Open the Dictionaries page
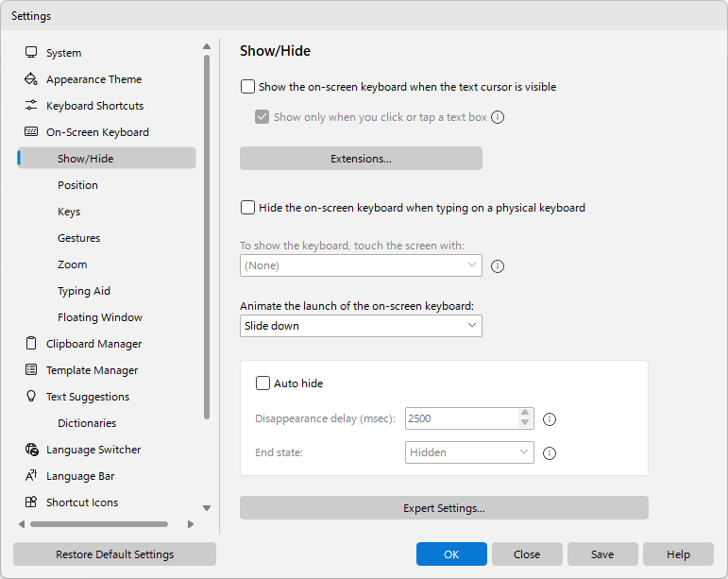 (87, 423)
